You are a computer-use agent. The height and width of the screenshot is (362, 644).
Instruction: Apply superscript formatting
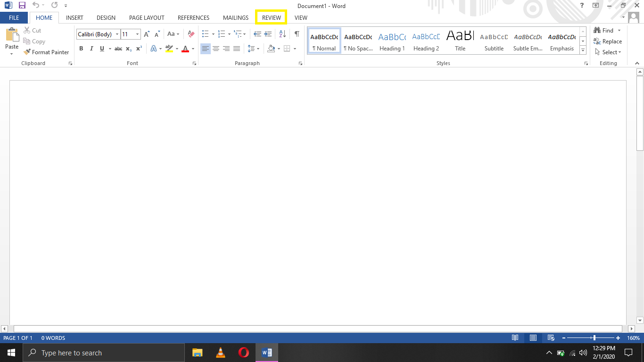pos(139,49)
